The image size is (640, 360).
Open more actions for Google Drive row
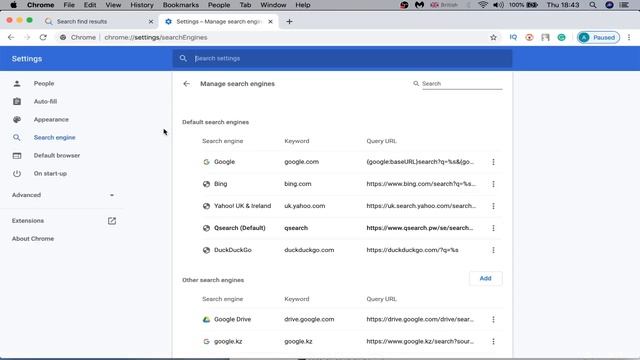[x=493, y=320]
